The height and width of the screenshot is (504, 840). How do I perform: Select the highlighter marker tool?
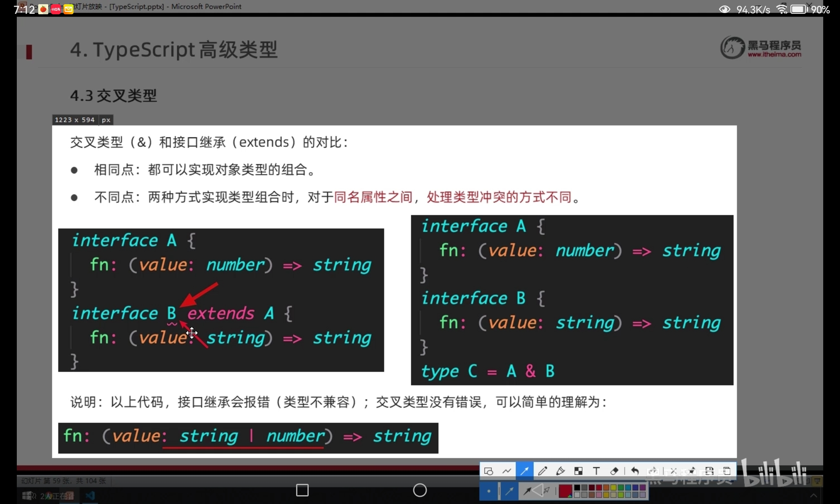tap(560, 471)
